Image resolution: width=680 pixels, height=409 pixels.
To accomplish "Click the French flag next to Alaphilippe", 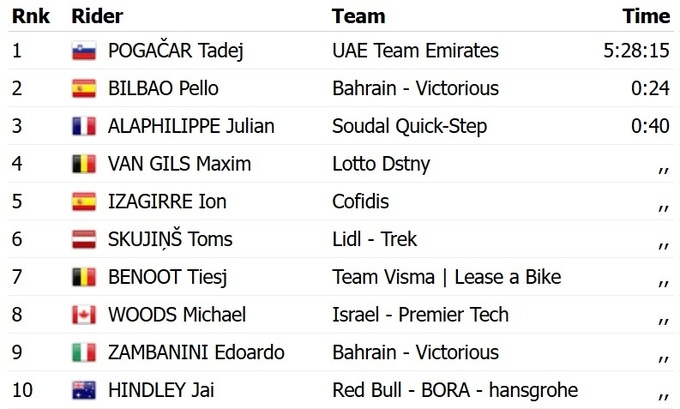I will [84, 127].
